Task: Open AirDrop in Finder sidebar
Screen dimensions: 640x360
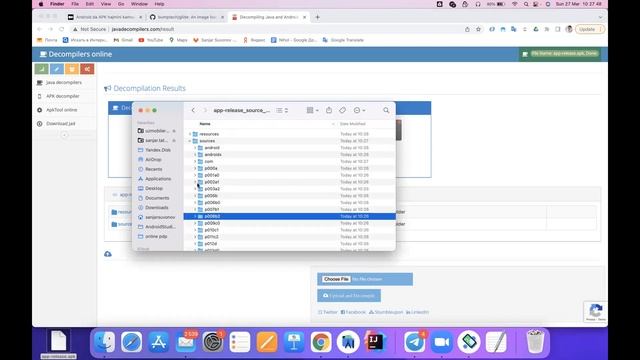Action: [153, 160]
